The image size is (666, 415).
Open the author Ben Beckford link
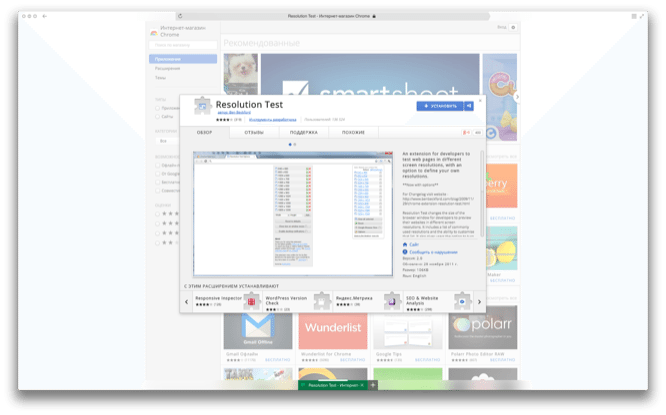coord(234,113)
